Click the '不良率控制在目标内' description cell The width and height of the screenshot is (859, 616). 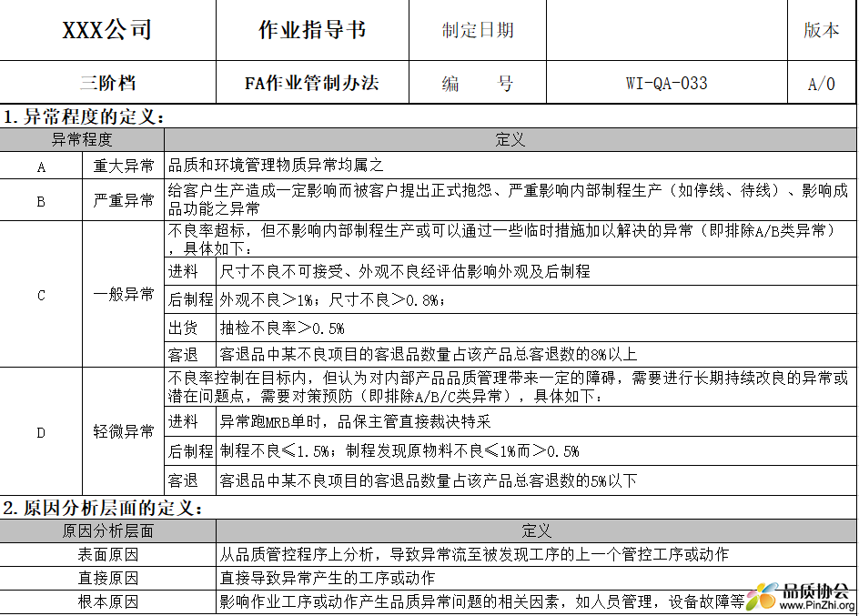(x=510, y=387)
